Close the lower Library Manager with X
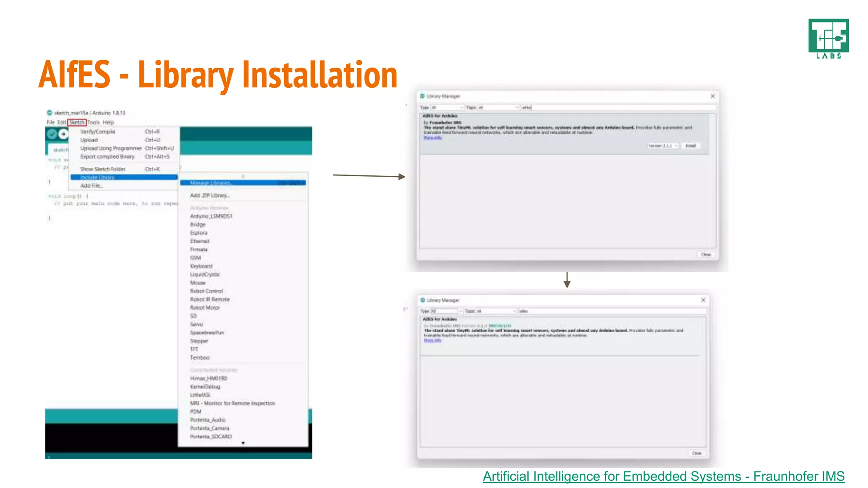Screen dimensions: 868x488 [x=703, y=300]
